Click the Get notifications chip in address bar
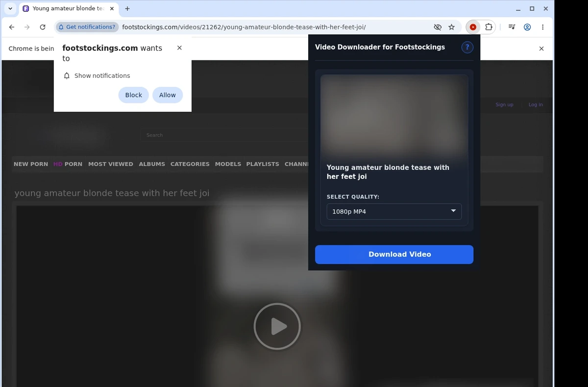588x387 pixels. click(x=87, y=27)
